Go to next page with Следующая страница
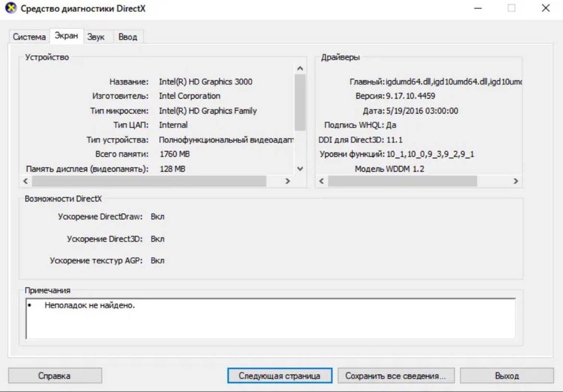 tap(280, 376)
